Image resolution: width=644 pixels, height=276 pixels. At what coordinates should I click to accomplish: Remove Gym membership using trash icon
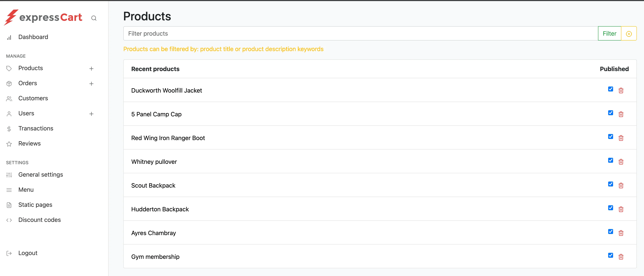coord(621,257)
